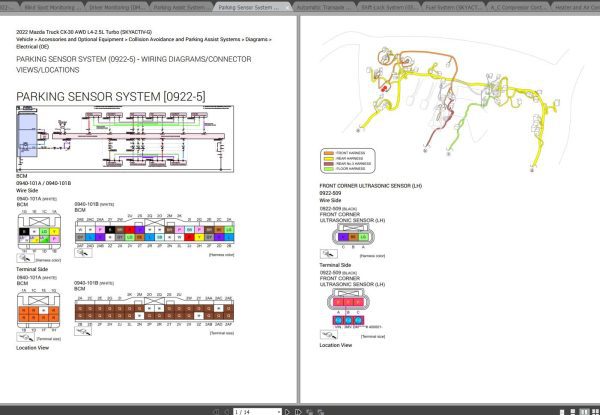Screen dimensions: 600x415
Task: Click the second icon after the last-page button
Action: point(320,412)
